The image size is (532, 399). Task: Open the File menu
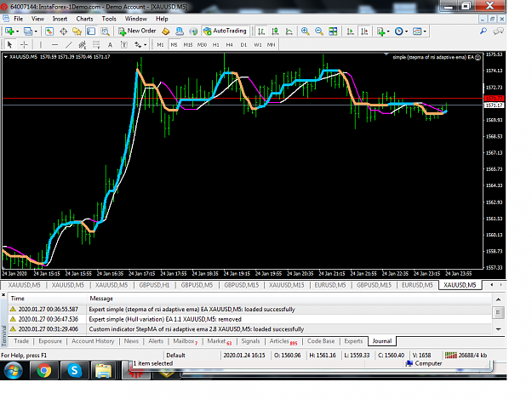coord(19,19)
